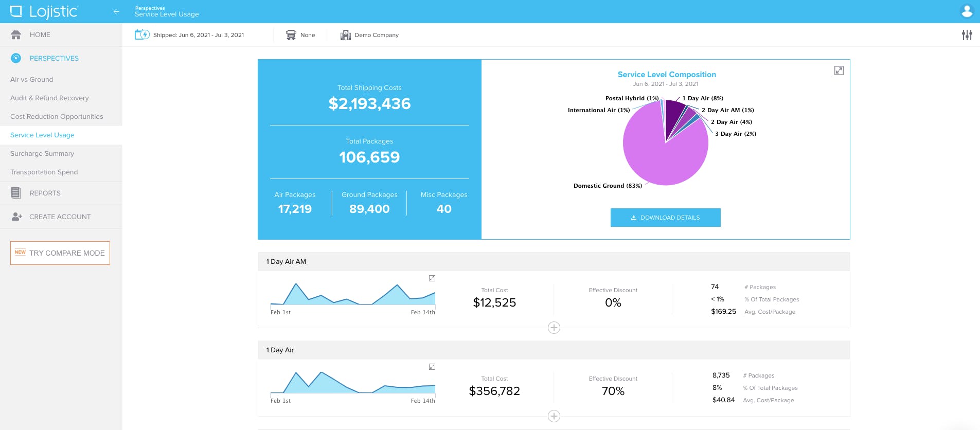Open Air vs Ground perspective
Image resolution: width=980 pixels, height=430 pixels.
point(32,79)
